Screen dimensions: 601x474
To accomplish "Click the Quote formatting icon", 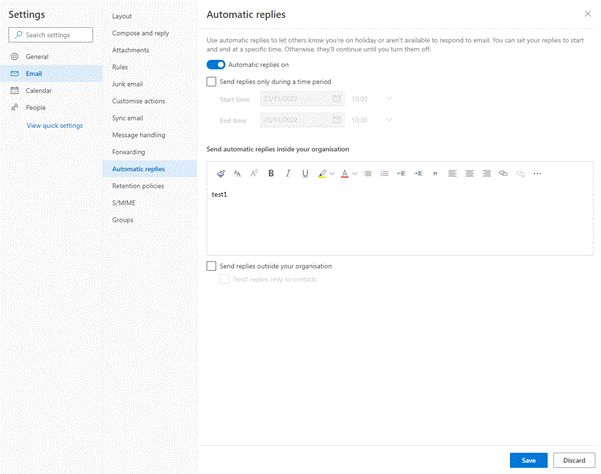I will pos(434,173).
